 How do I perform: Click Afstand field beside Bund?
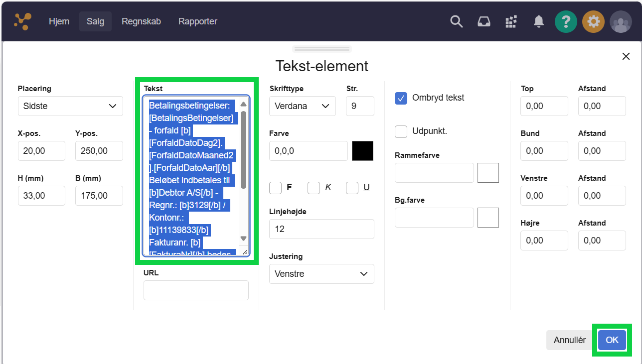point(602,151)
